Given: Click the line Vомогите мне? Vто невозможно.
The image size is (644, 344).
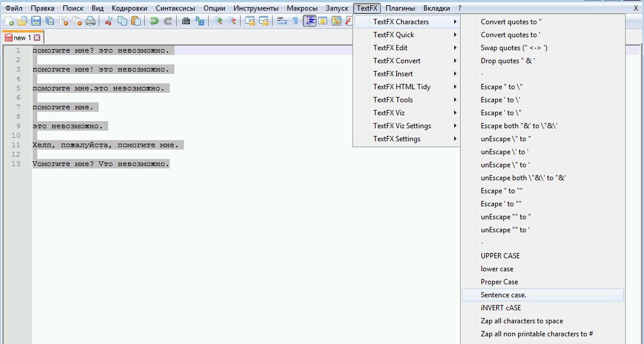Looking at the screenshot, I should click(x=101, y=164).
